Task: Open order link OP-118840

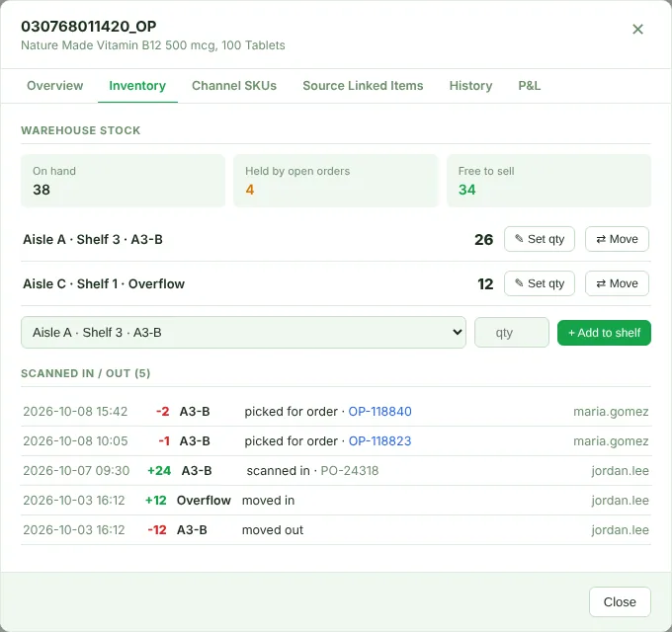Action: [x=379, y=412]
